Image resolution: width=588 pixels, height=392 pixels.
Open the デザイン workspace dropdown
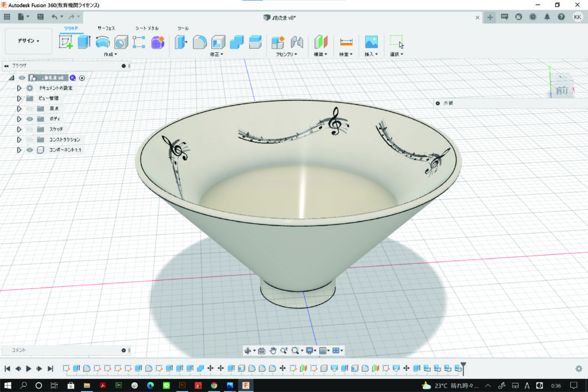click(29, 41)
